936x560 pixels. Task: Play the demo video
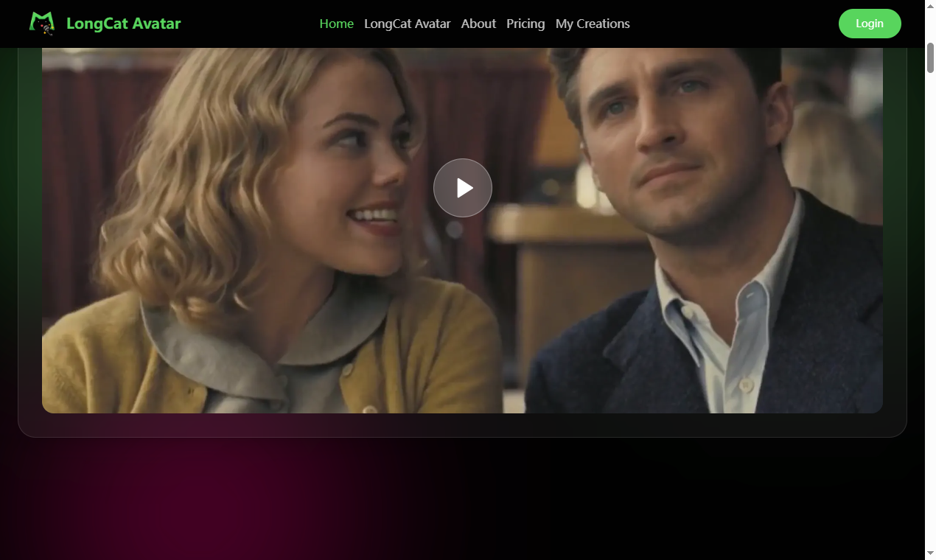click(463, 188)
